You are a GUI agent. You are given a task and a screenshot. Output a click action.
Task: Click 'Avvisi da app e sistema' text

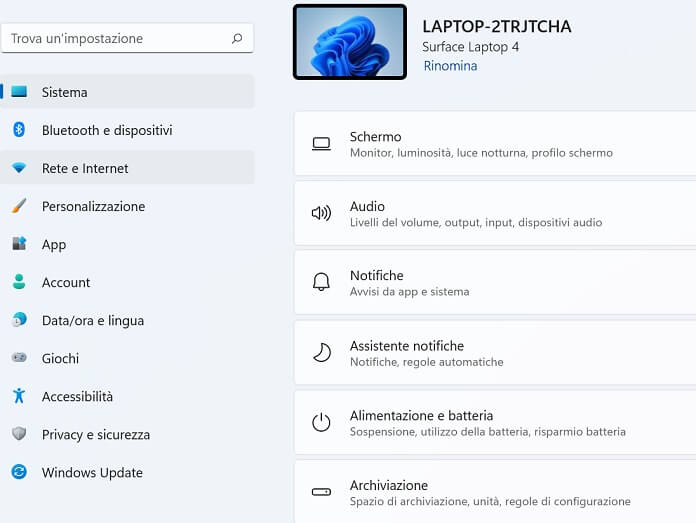[x=409, y=292]
